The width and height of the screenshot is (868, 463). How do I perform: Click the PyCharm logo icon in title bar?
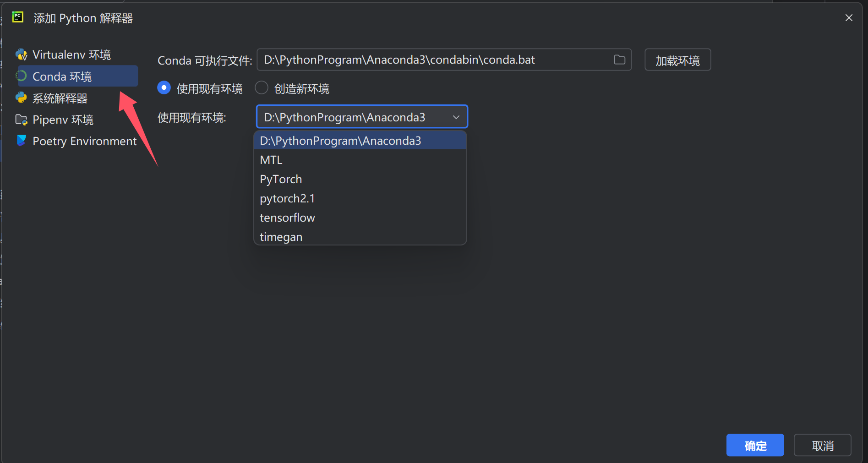pyautogui.click(x=18, y=17)
